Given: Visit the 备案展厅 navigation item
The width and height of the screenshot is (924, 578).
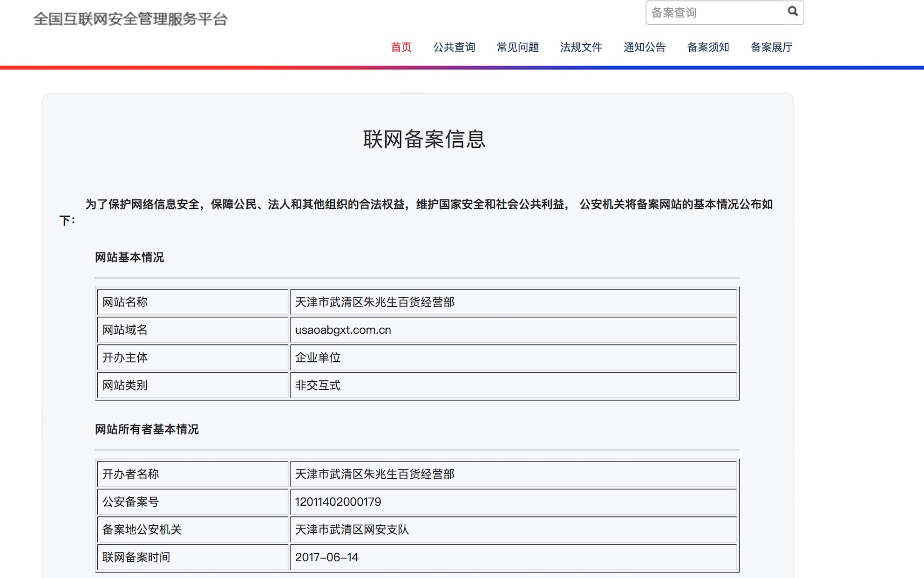Looking at the screenshot, I should 771,47.
